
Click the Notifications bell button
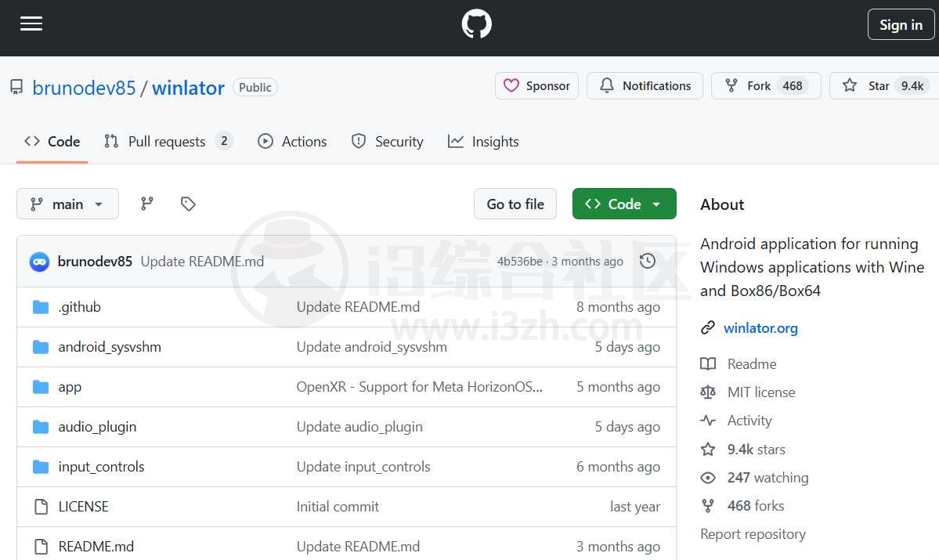645,85
